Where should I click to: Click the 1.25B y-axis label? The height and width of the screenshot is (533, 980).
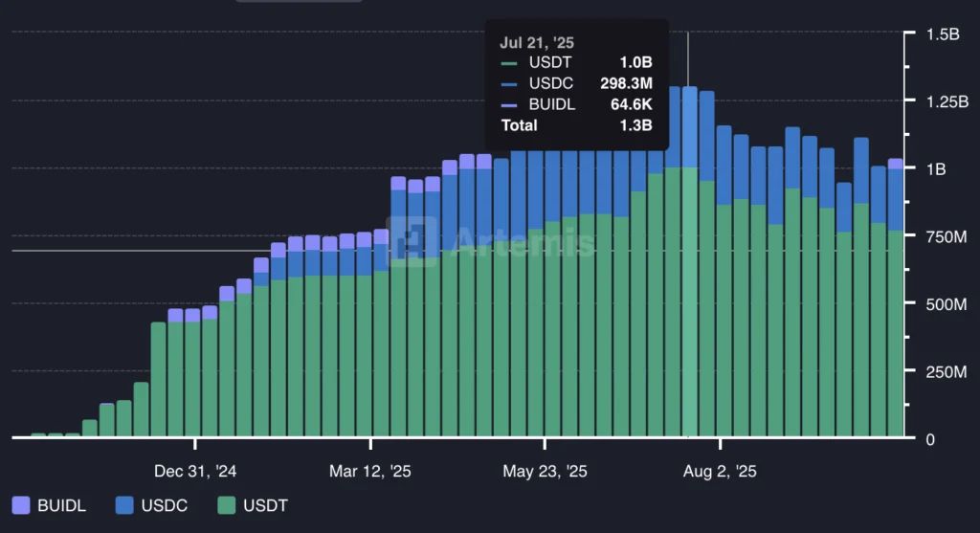947,101
